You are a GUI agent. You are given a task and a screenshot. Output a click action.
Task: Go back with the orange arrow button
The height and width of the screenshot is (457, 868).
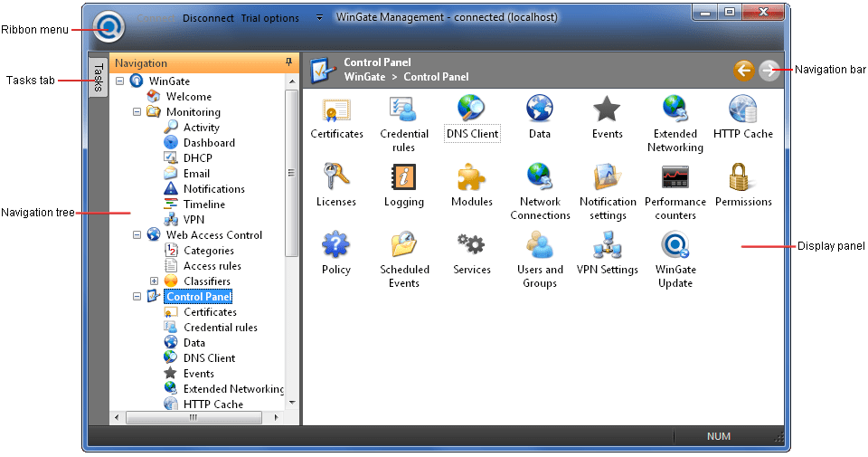click(x=744, y=71)
